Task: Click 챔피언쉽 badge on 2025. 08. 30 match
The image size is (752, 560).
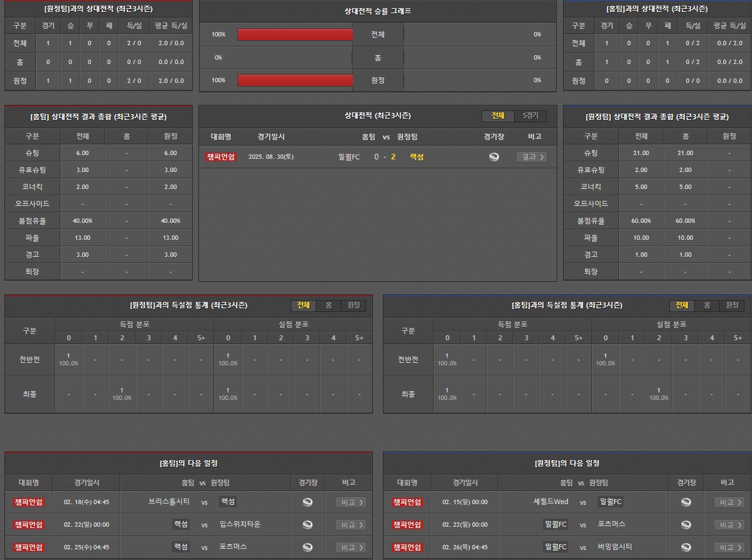Action: click(x=220, y=157)
